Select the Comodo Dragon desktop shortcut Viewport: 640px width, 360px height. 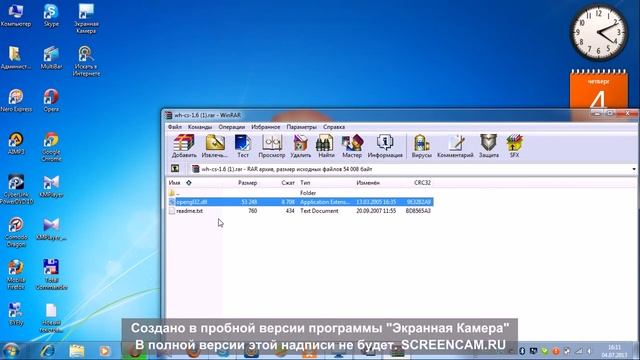[x=16, y=232]
